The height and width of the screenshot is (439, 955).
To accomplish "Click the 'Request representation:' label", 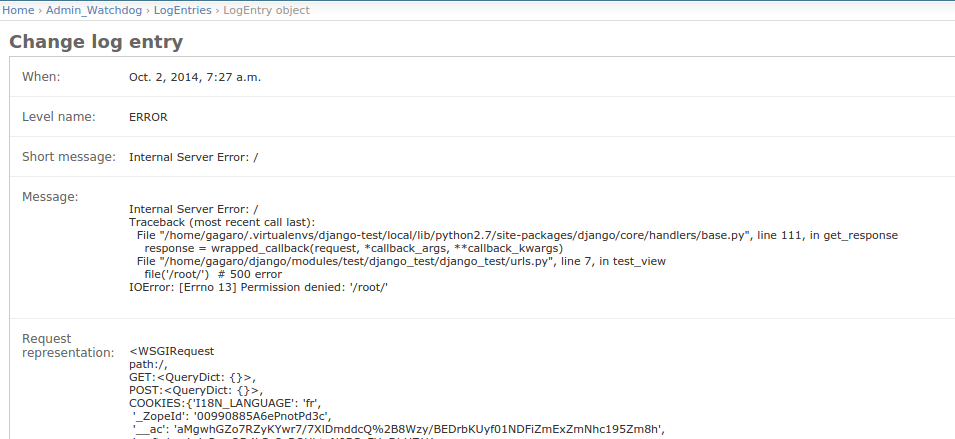I will (x=68, y=346).
